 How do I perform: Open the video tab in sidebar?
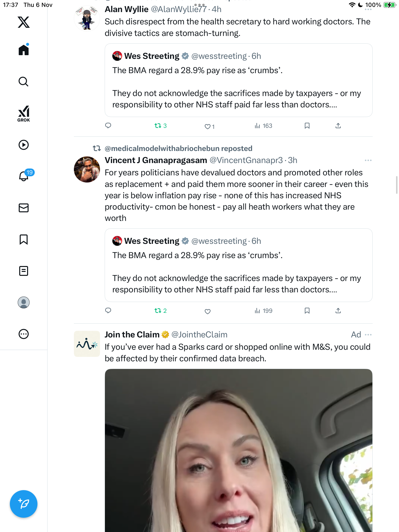pos(24,145)
